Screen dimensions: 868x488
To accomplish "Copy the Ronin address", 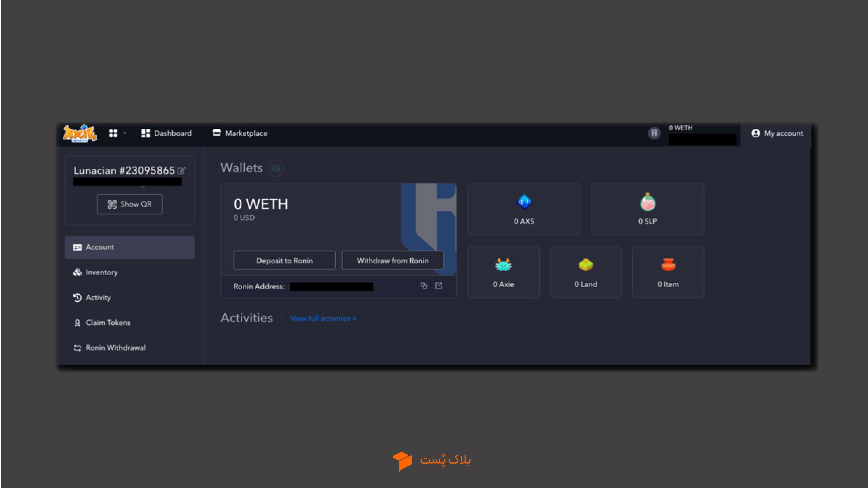I will [424, 286].
